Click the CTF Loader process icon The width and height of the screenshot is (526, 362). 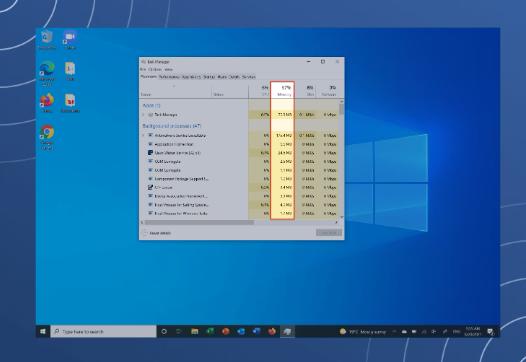pyautogui.click(x=150, y=187)
